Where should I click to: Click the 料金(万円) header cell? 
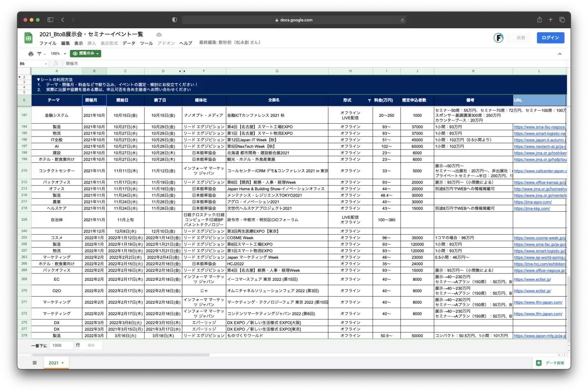click(x=387, y=101)
